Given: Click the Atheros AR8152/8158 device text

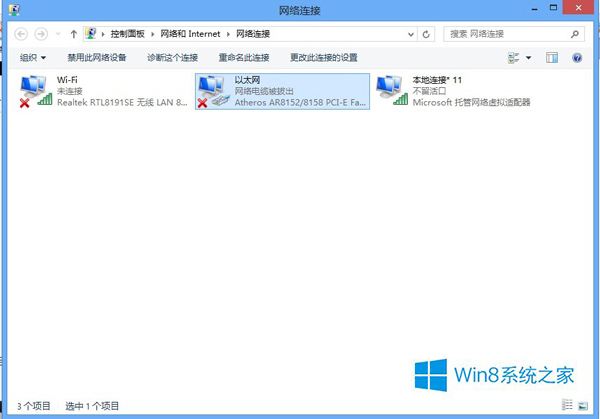Looking at the screenshot, I should coord(300,102).
